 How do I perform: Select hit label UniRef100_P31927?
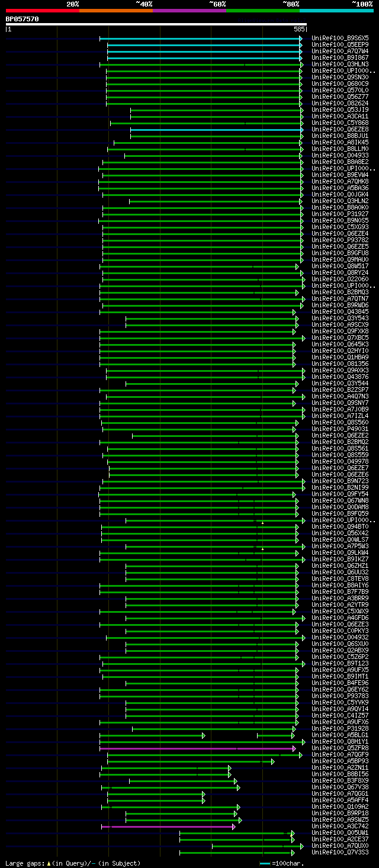(x=340, y=214)
